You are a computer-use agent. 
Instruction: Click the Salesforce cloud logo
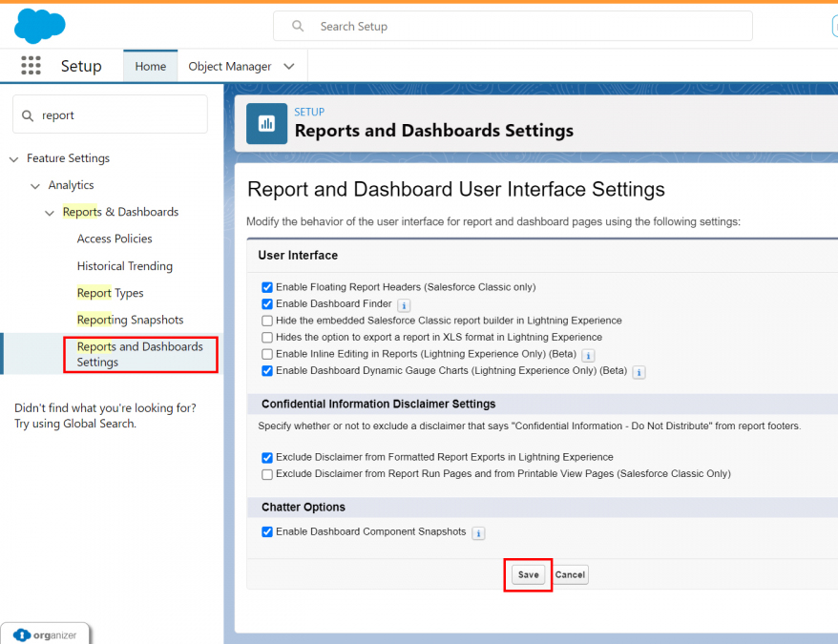click(38, 25)
